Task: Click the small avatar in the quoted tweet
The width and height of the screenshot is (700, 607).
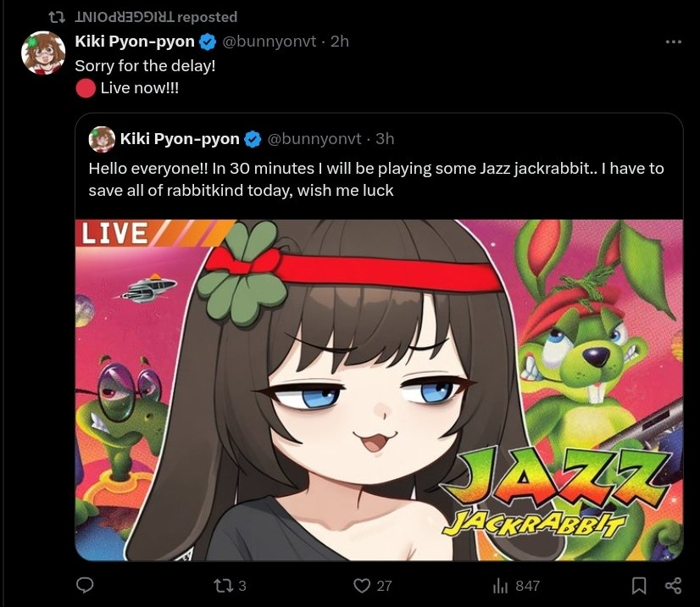Action: (x=102, y=139)
